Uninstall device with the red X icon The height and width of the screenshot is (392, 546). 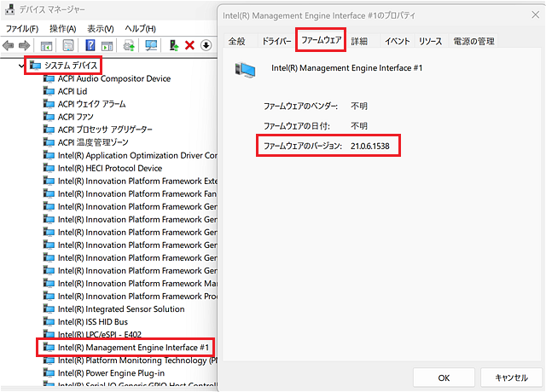(189, 45)
